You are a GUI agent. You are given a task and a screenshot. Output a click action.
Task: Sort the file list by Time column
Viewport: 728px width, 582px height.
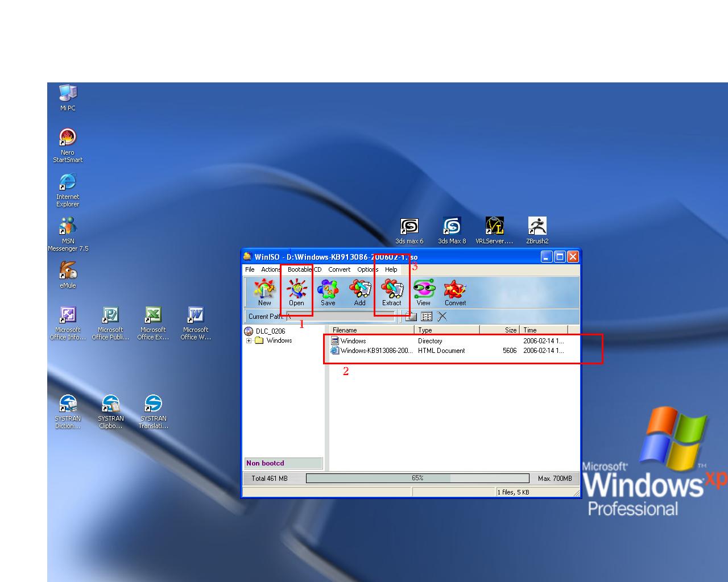coord(544,330)
